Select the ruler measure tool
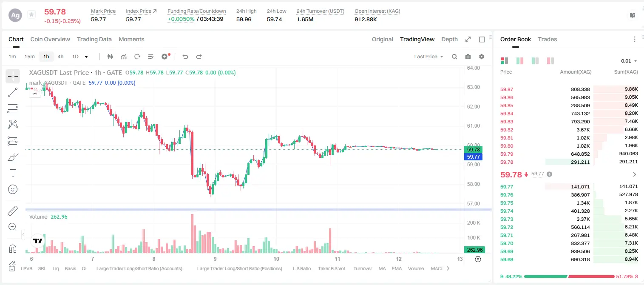Screen dimensions: 644x285 pyautogui.click(x=13, y=211)
